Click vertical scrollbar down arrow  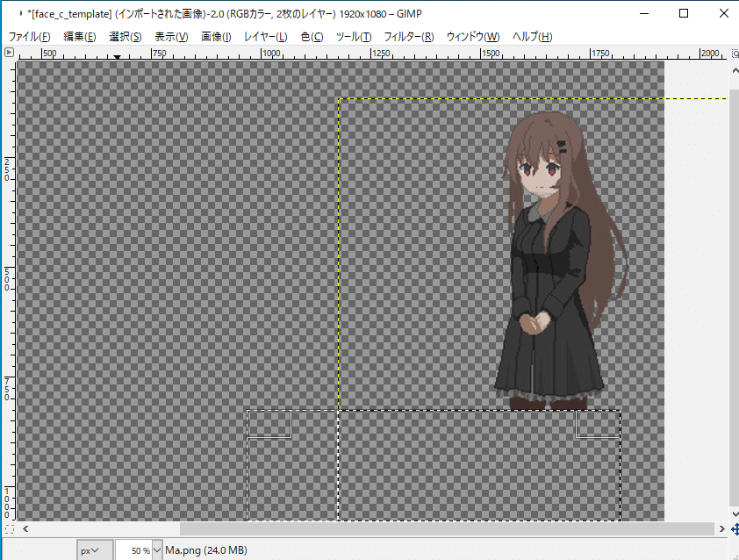click(x=735, y=513)
